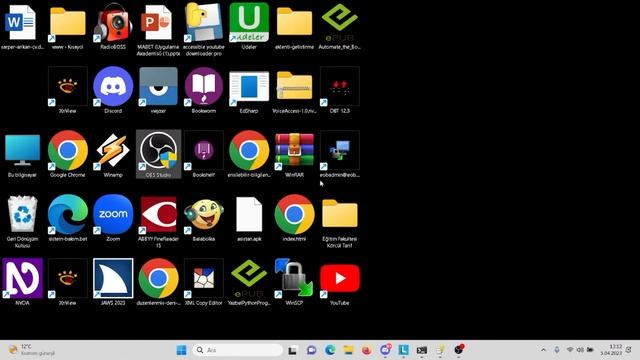Select the XnView shortcut beside Discord
This screenshot has height=360, width=640.
point(68,87)
